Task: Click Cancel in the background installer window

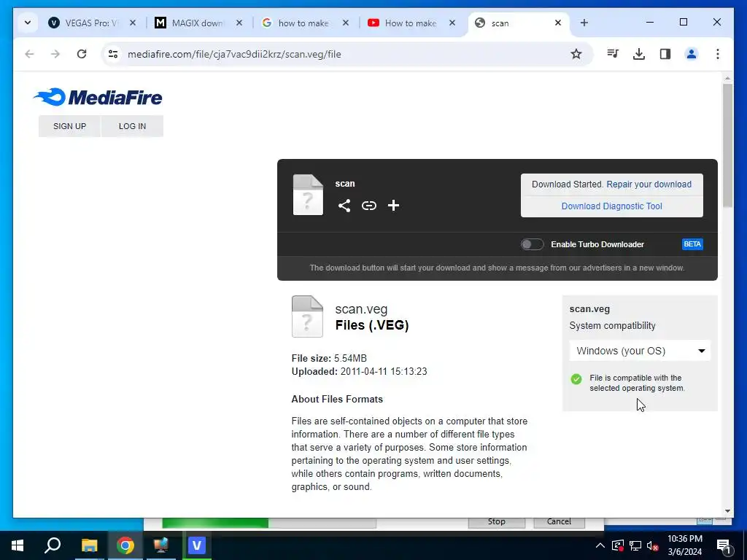Action: (x=559, y=522)
